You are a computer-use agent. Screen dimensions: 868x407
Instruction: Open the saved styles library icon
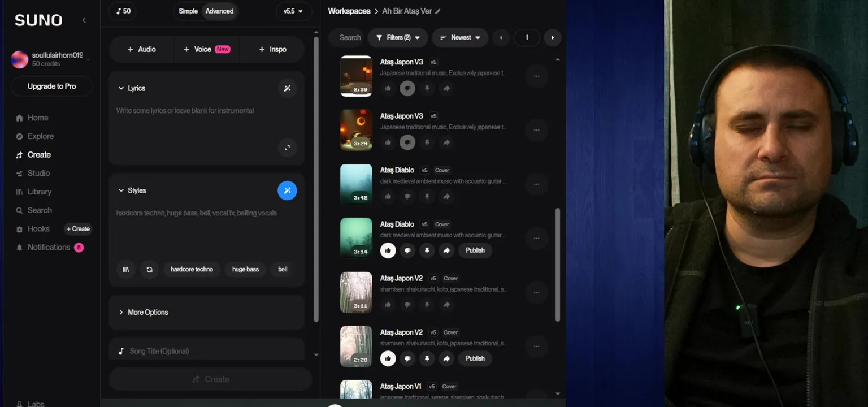[x=126, y=270]
